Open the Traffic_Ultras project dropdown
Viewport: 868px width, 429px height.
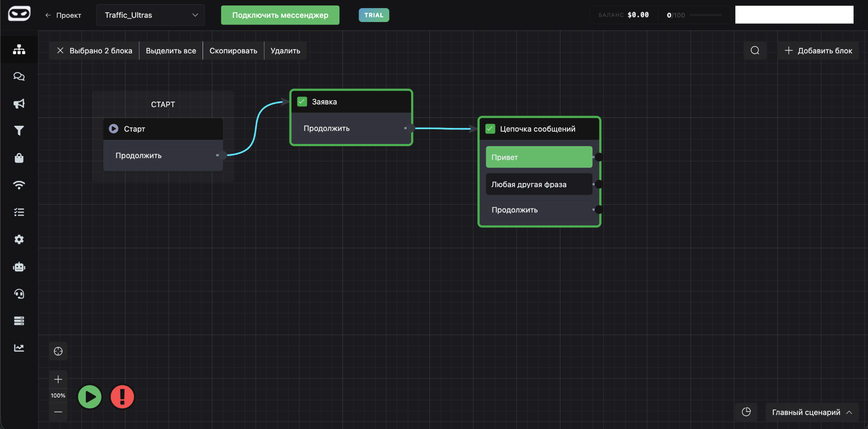[150, 15]
